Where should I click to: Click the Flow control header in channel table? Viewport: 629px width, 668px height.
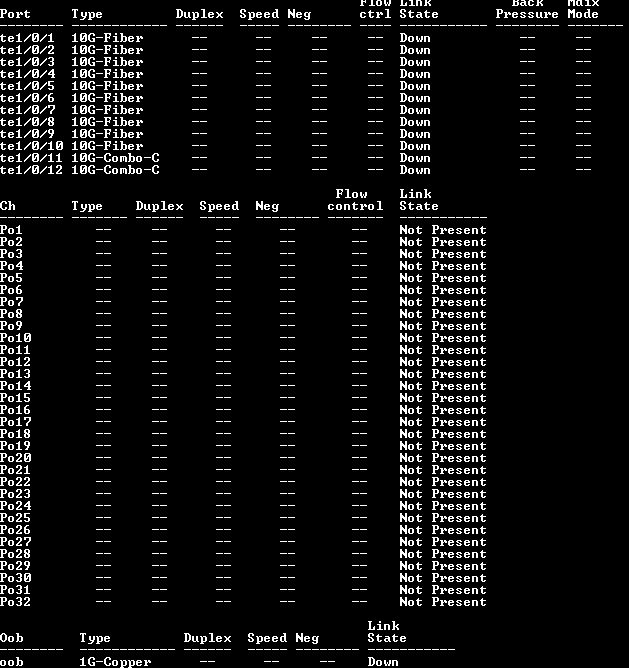355,200
